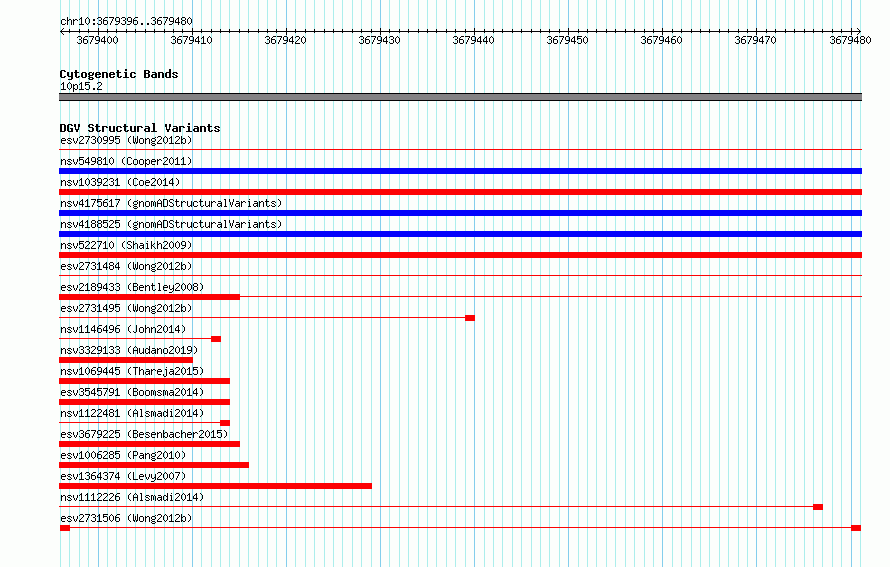Viewport: 890px width, 567px height.
Task: Click the Cytogenetic Bands track title
Action: [x=119, y=74]
